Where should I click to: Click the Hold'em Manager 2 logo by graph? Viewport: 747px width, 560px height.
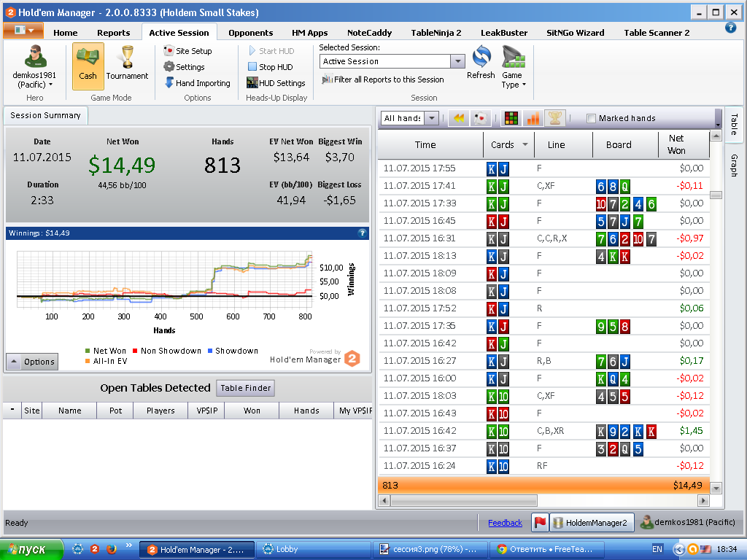(352, 359)
